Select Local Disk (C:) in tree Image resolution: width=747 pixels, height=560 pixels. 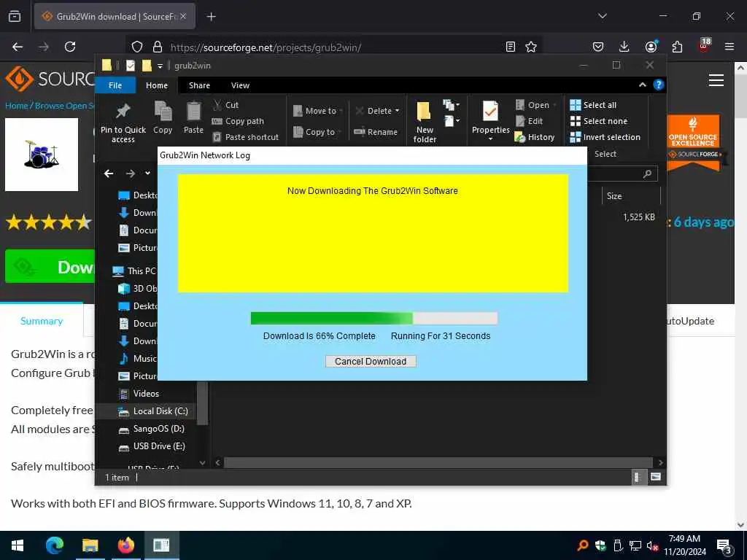(x=153, y=411)
